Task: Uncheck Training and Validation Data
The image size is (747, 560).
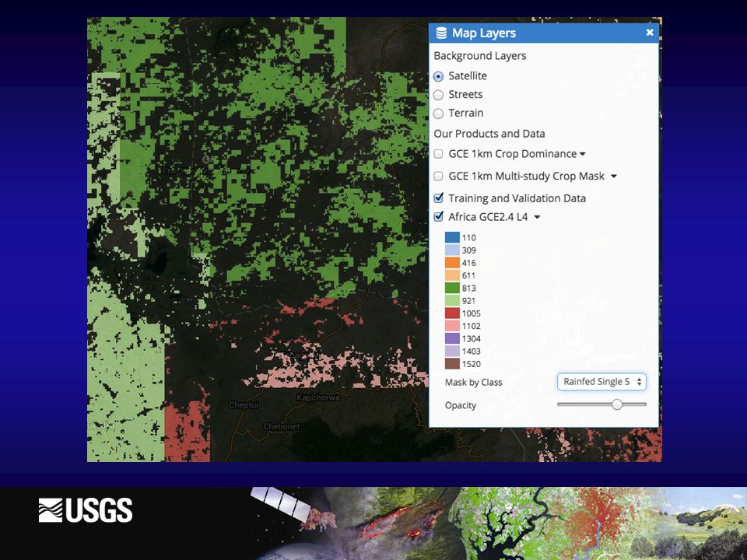Action: click(x=438, y=198)
